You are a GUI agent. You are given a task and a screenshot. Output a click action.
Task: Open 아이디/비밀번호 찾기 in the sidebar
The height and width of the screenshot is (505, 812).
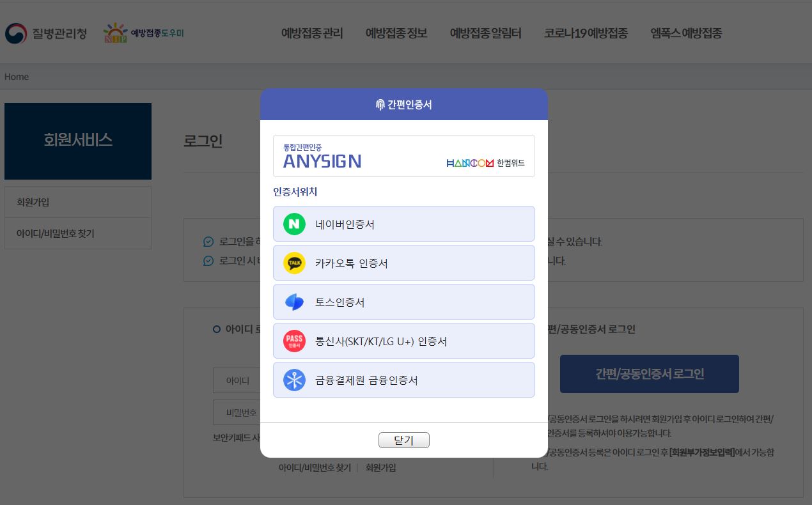coord(78,233)
